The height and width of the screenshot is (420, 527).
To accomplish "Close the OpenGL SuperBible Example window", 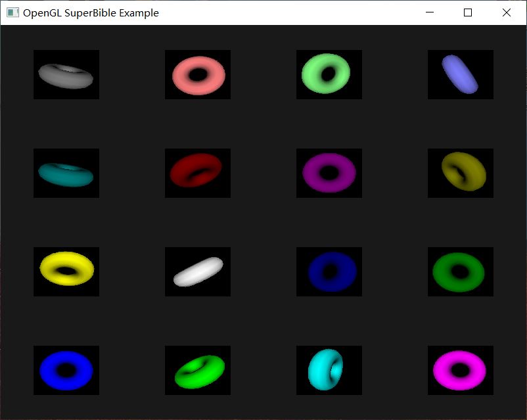I will (507, 12).
